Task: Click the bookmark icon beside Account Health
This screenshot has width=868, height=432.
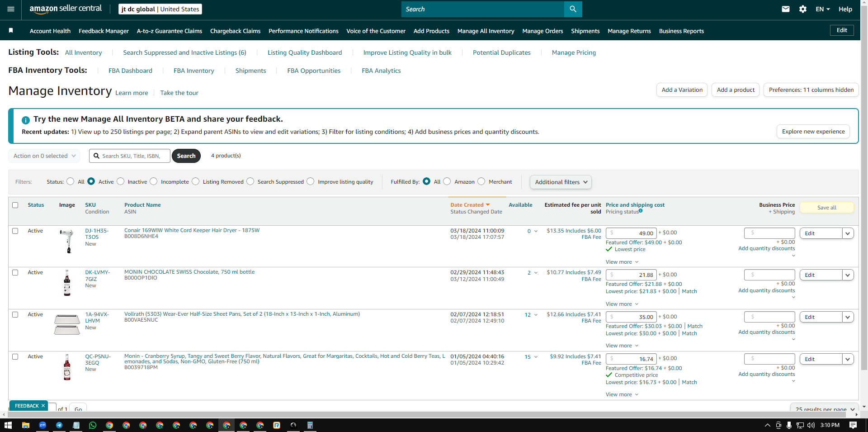Action: 11,31
